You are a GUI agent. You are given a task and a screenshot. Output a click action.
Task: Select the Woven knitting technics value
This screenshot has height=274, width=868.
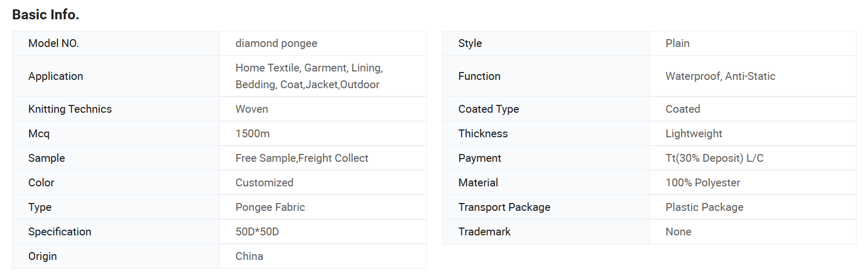(x=252, y=109)
